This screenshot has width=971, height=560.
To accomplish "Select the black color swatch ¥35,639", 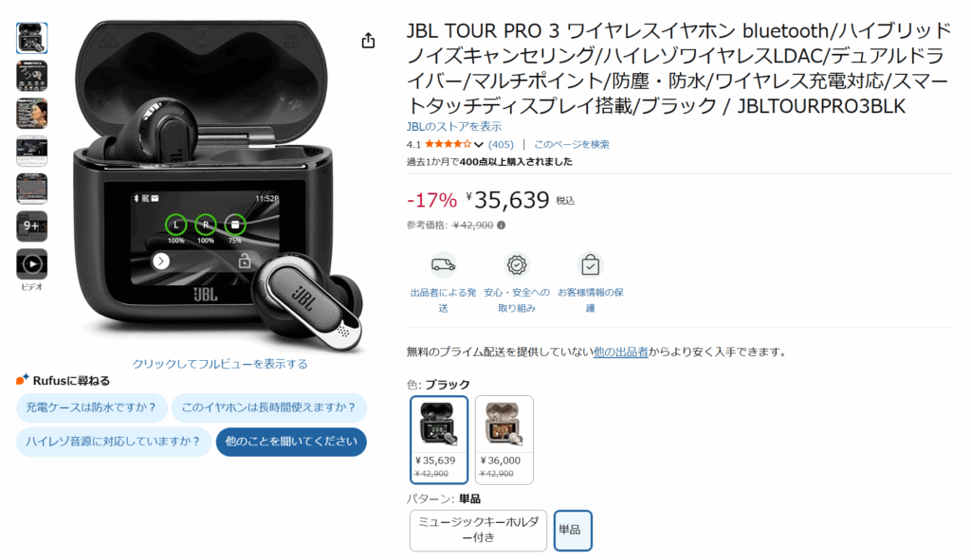I will (439, 440).
